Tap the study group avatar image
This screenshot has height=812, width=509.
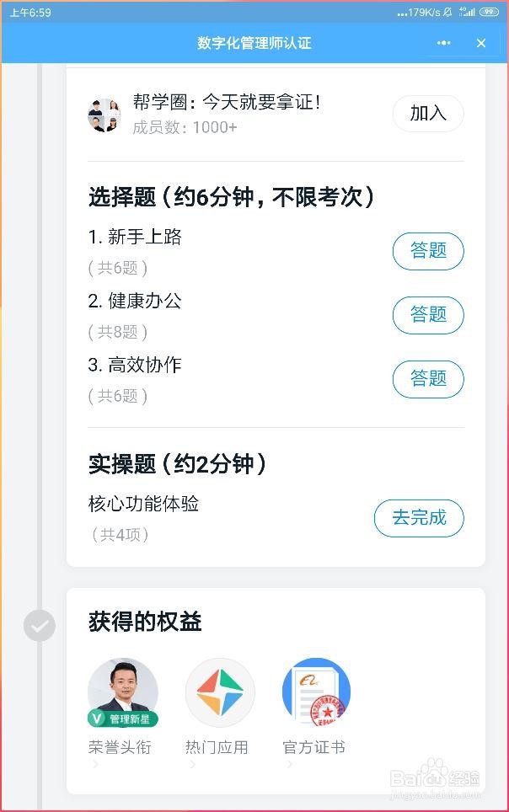[x=104, y=115]
